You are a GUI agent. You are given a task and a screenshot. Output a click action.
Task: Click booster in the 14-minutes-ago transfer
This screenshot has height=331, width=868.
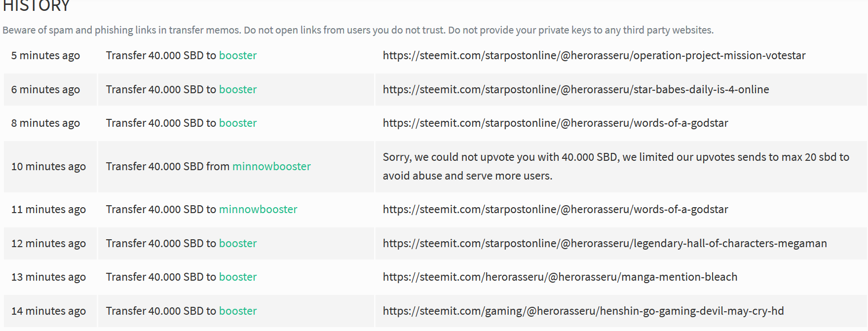pos(238,311)
